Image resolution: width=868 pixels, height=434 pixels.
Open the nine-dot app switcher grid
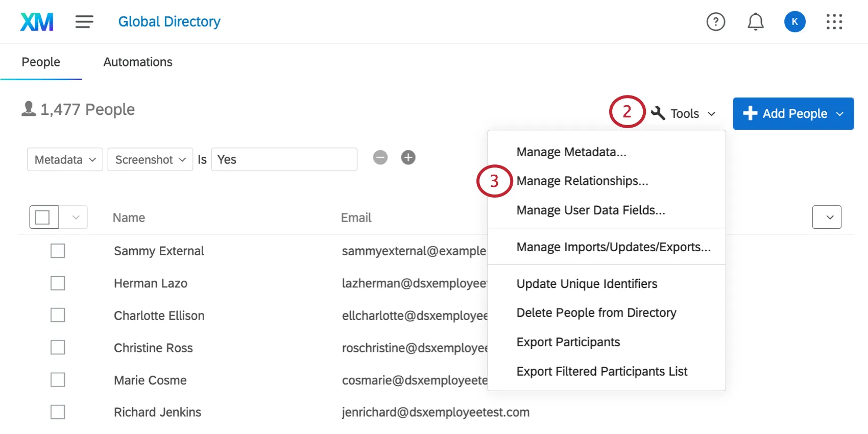(x=834, y=22)
